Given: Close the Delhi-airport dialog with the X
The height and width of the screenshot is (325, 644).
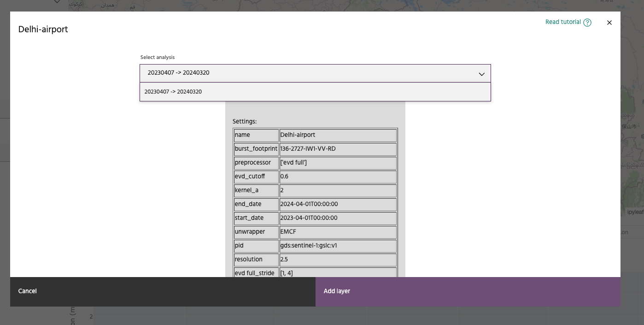Looking at the screenshot, I should coord(609,23).
